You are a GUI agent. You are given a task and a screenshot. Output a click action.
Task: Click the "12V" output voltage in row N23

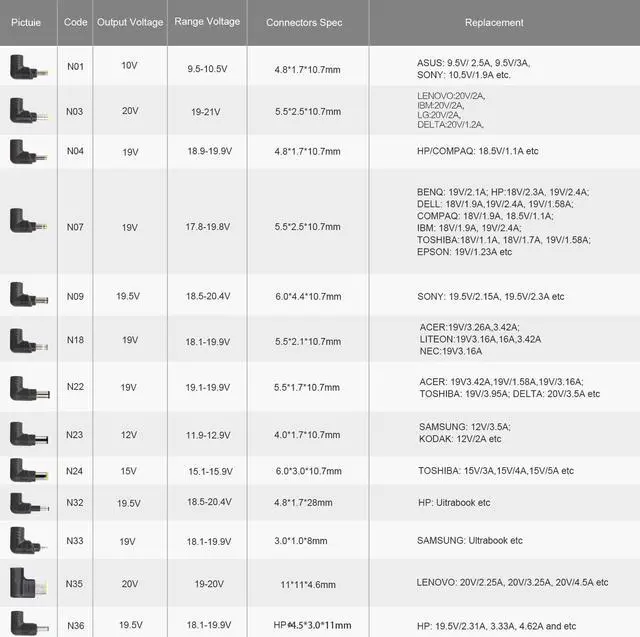[129, 435]
